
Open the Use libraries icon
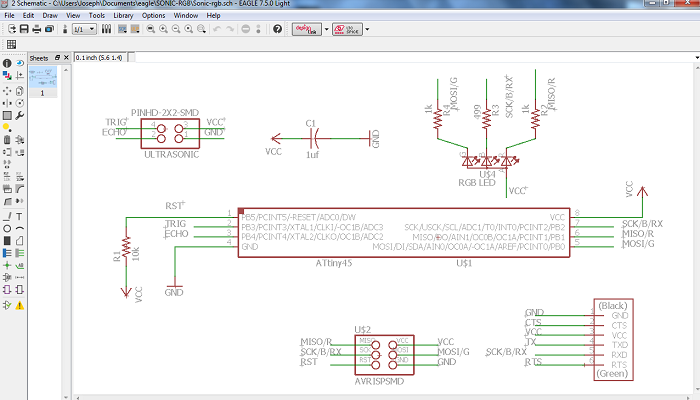(106, 29)
